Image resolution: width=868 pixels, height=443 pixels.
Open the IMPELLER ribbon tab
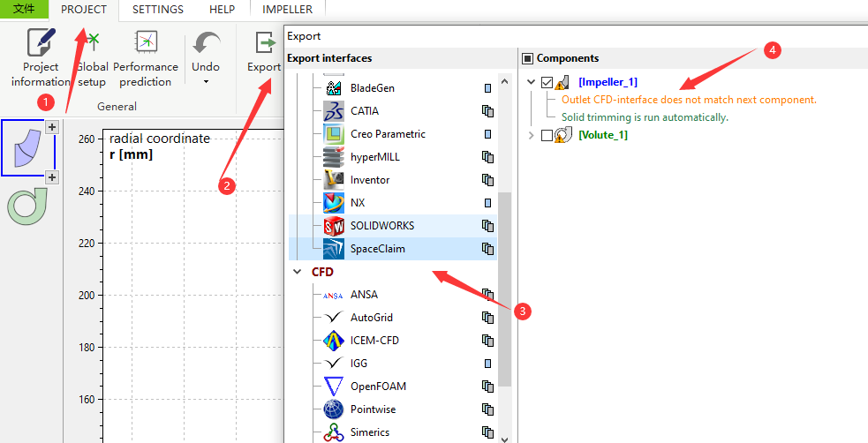click(x=287, y=10)
